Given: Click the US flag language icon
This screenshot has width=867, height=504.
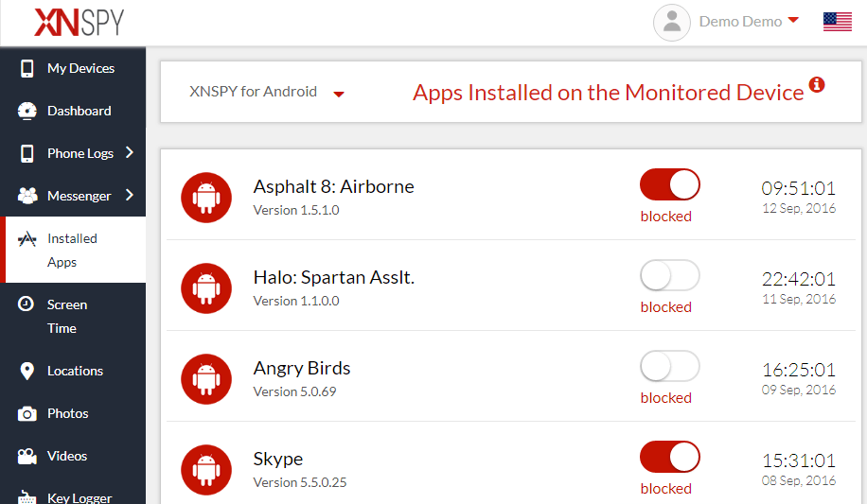Looking at the screenshot, I should point(838,22).
